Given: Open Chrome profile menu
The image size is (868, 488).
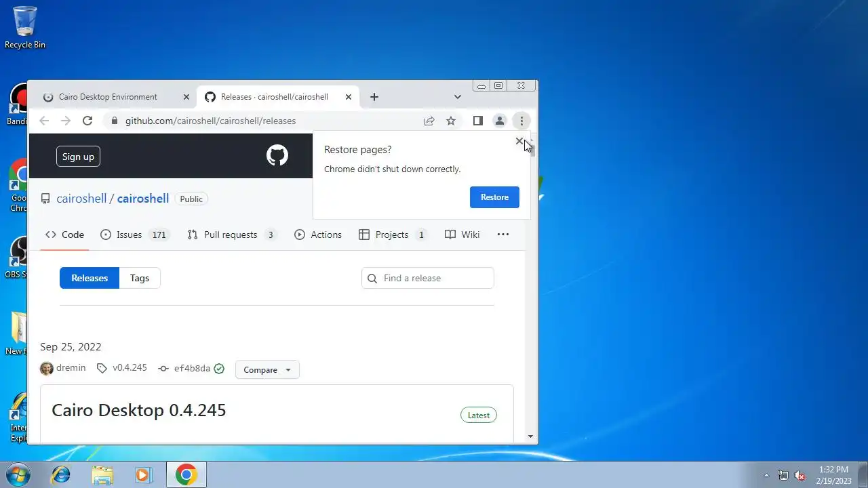Looking at the screenshot, I should point(500,121).
